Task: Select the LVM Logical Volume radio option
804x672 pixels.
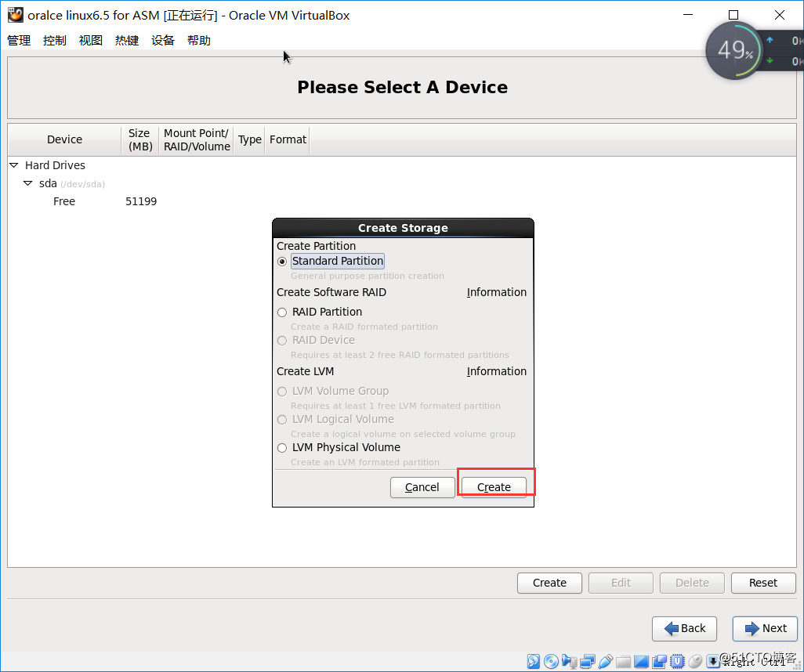Action: tap(282, 420)
